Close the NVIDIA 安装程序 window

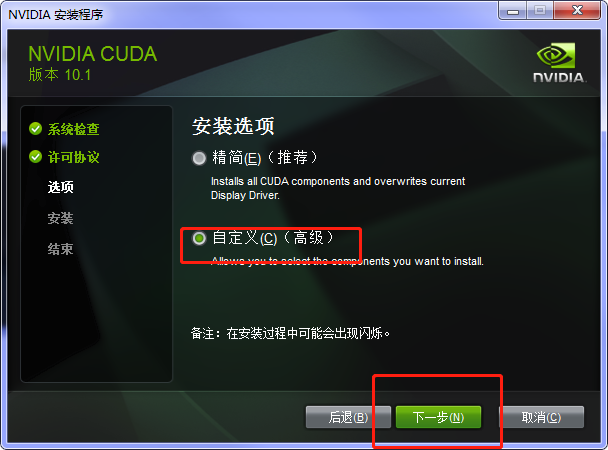click(x=577, y=10)
